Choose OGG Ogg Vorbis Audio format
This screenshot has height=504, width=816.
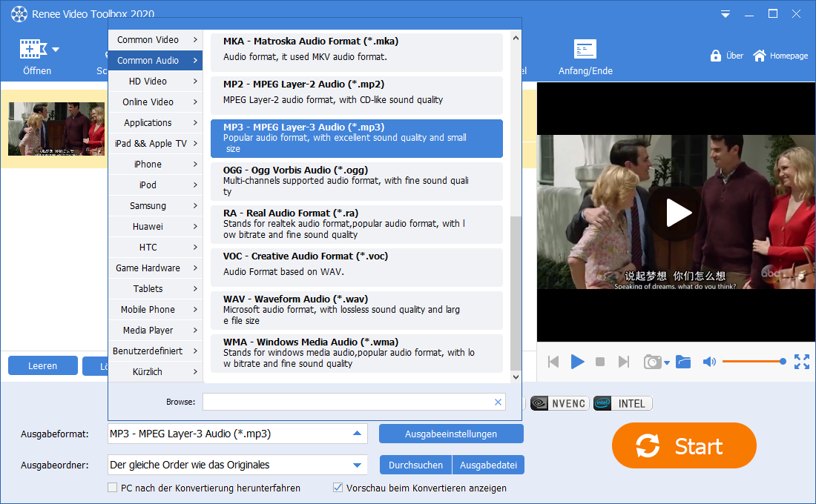coord(357,182)
